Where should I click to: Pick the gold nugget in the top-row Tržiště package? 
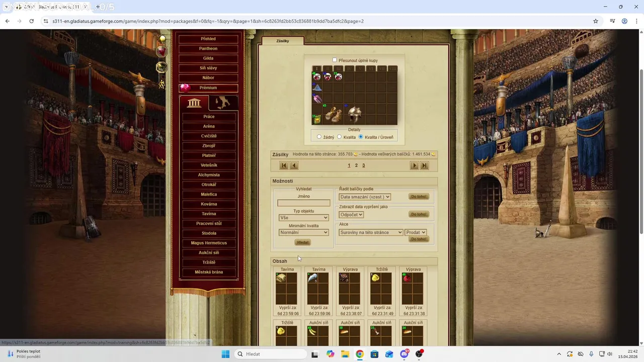coord(376,278)
